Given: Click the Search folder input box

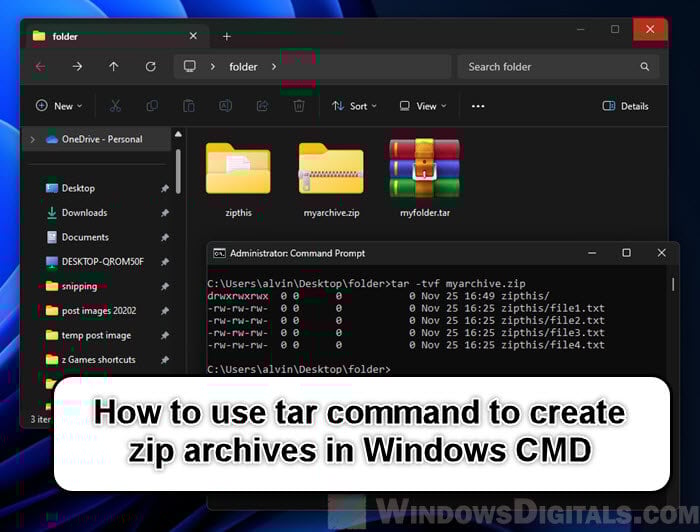Looking at the screenshot, I should [548, 67].
